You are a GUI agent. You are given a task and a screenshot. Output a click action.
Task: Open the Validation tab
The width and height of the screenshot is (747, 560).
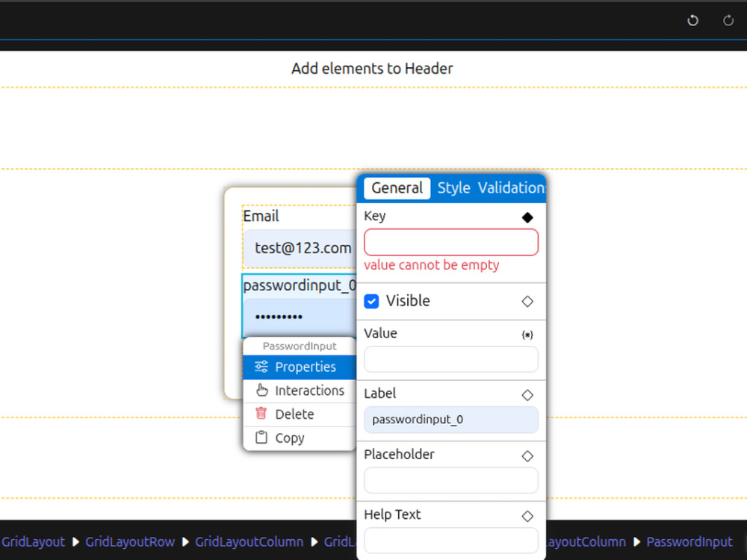512,188
